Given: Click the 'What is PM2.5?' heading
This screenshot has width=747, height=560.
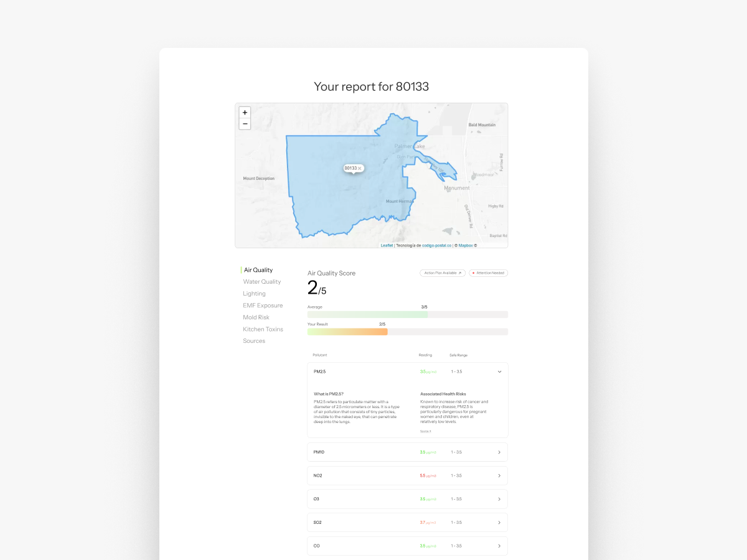Looking at the screenshot, I should point(329,394).
